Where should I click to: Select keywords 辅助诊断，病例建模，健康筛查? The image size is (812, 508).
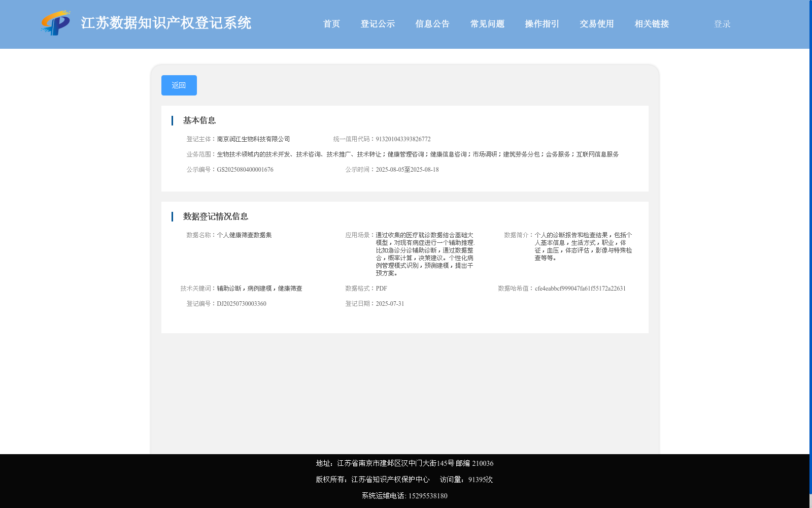coord(259,289)
